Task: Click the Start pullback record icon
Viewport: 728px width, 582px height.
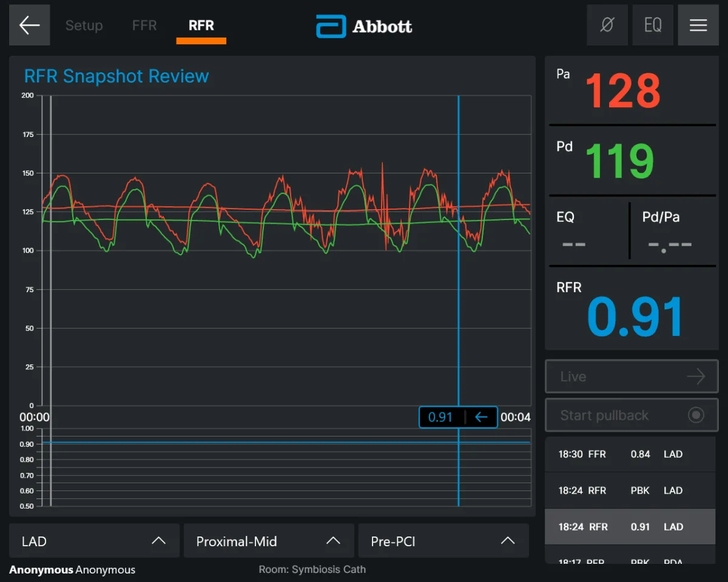Action: tap(696, 415)
